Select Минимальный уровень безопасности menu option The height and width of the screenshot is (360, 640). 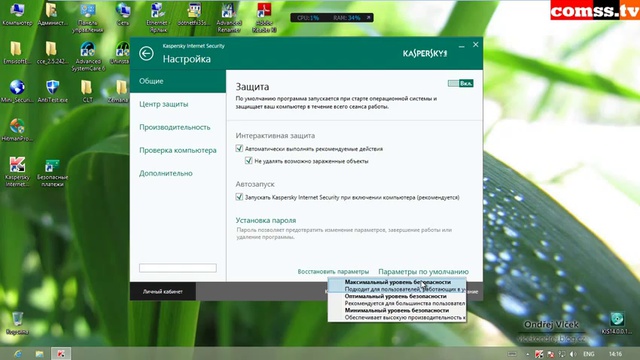click(x=397, y=314)
